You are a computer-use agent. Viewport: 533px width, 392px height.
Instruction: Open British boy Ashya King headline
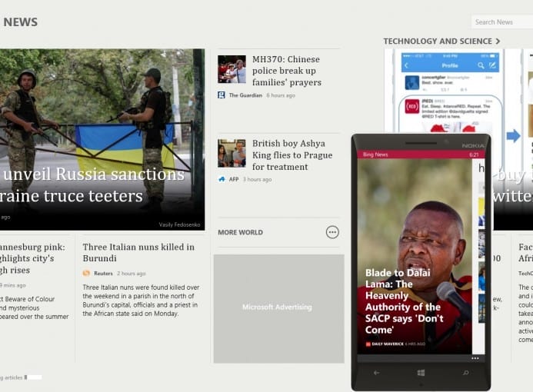[x=292, y=155]
